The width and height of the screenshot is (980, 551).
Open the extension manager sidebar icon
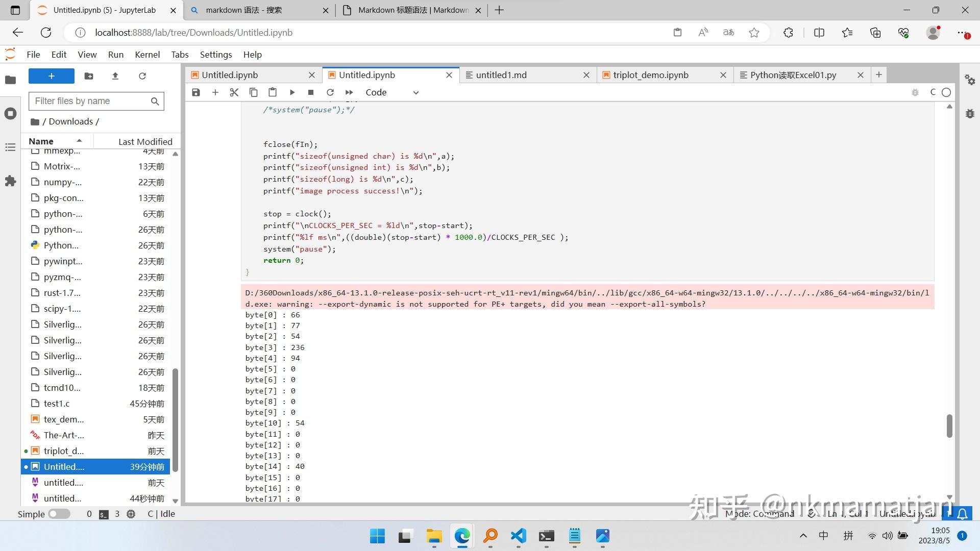(x=10, y=181)
